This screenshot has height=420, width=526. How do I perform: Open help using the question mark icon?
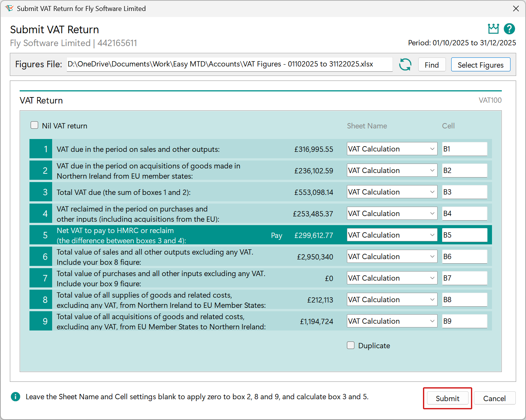click(509, 29)
